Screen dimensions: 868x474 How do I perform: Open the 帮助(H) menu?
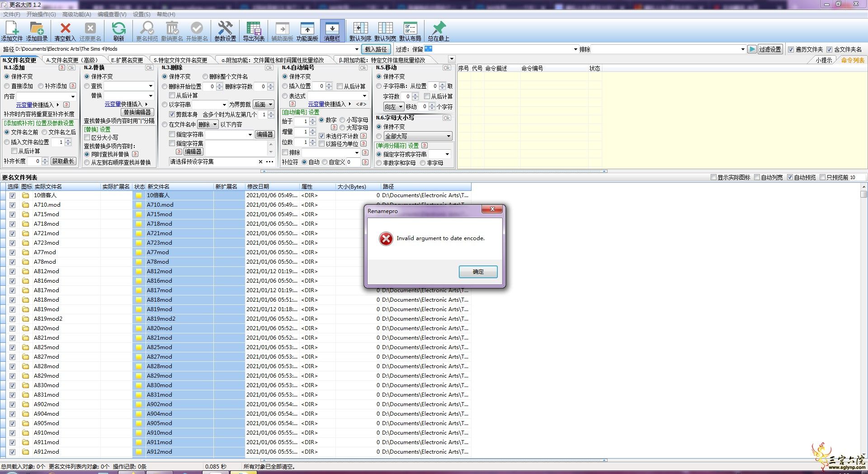tap(166, 14)
